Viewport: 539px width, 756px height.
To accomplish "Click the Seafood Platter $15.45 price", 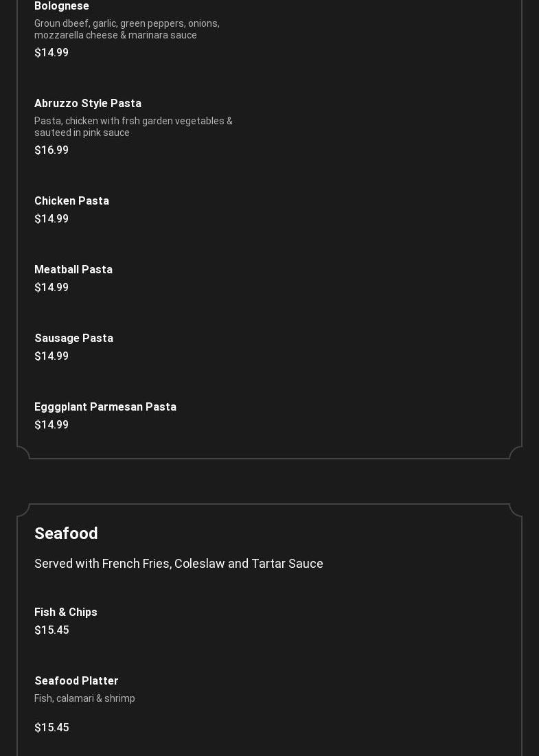I will [51, 728].
